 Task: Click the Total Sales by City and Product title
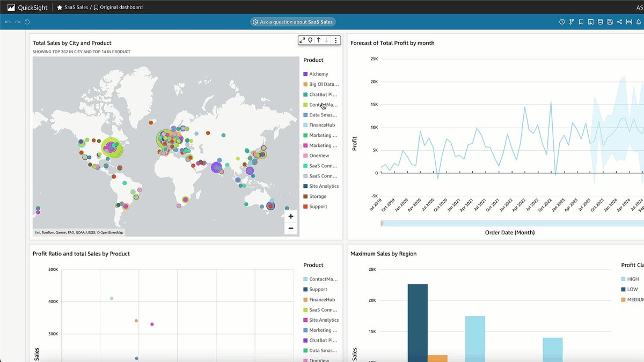pos(72,43)
